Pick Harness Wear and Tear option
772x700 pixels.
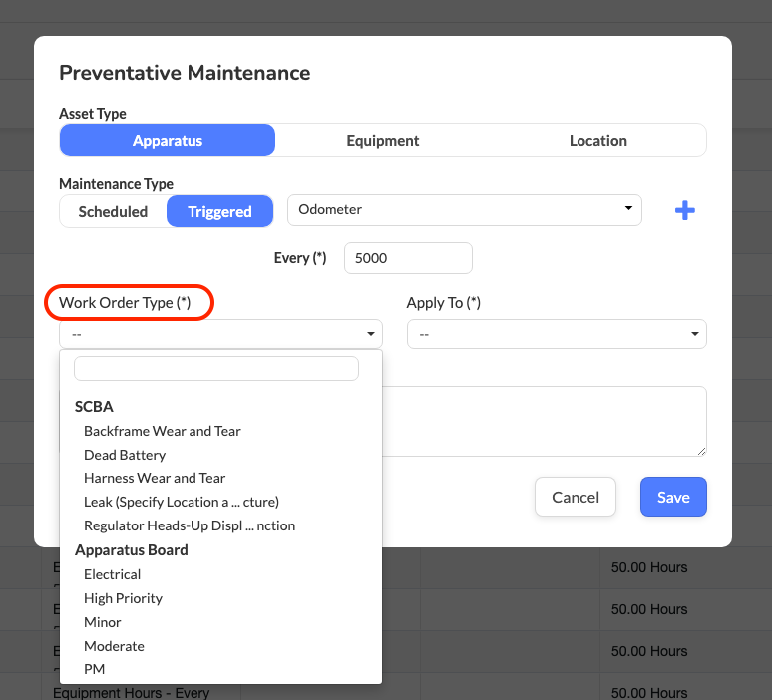click(x=155, y=478)
